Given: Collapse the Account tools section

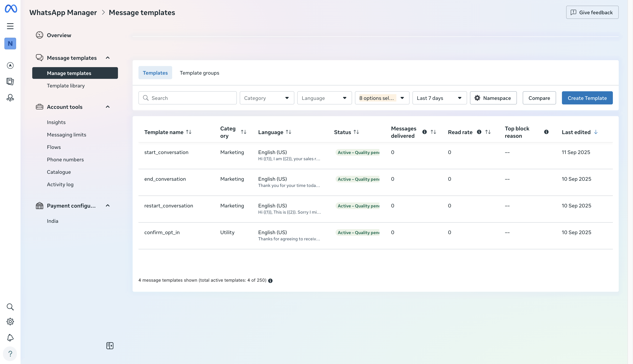Looking at the screenshot, I should (108, 107).
